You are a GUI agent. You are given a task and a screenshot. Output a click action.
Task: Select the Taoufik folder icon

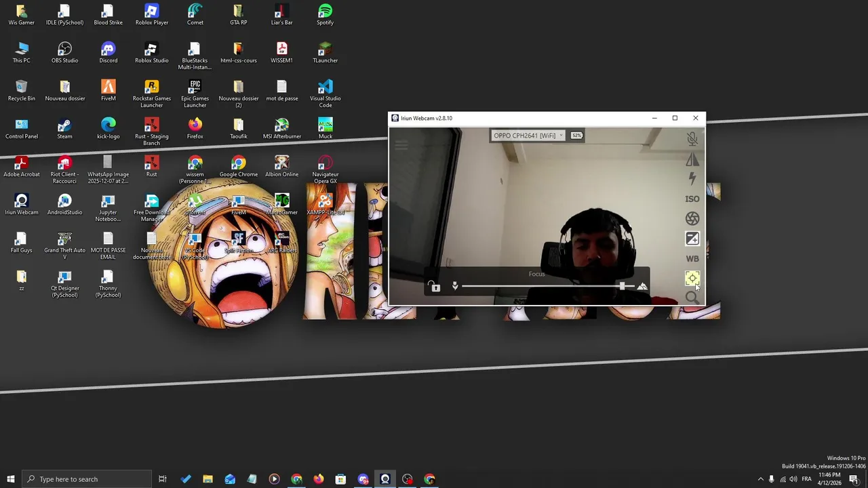click(238, 129)
